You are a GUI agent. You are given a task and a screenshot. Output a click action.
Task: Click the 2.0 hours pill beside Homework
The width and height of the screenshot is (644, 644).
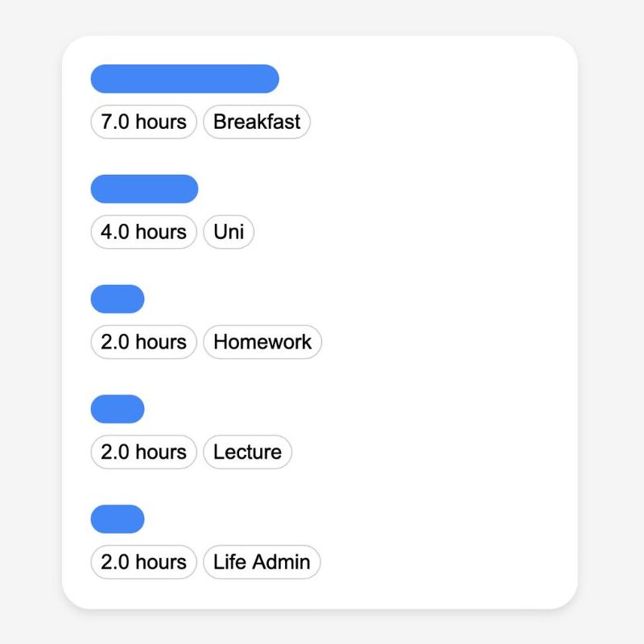click(144, 342)
